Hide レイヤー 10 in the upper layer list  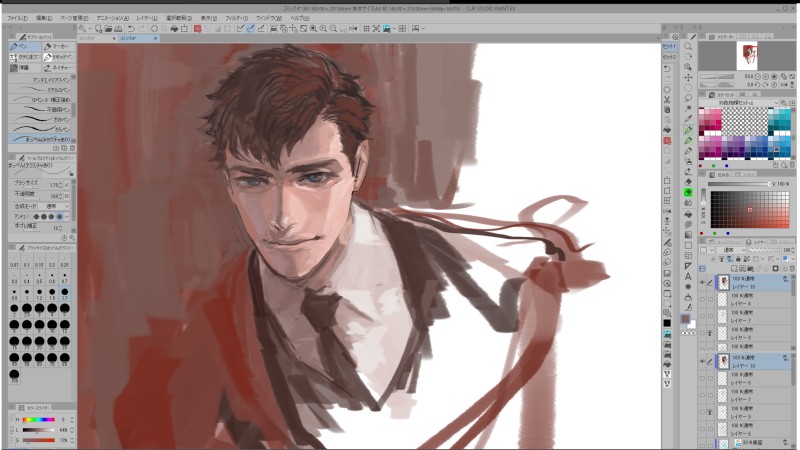click(702, 282)
